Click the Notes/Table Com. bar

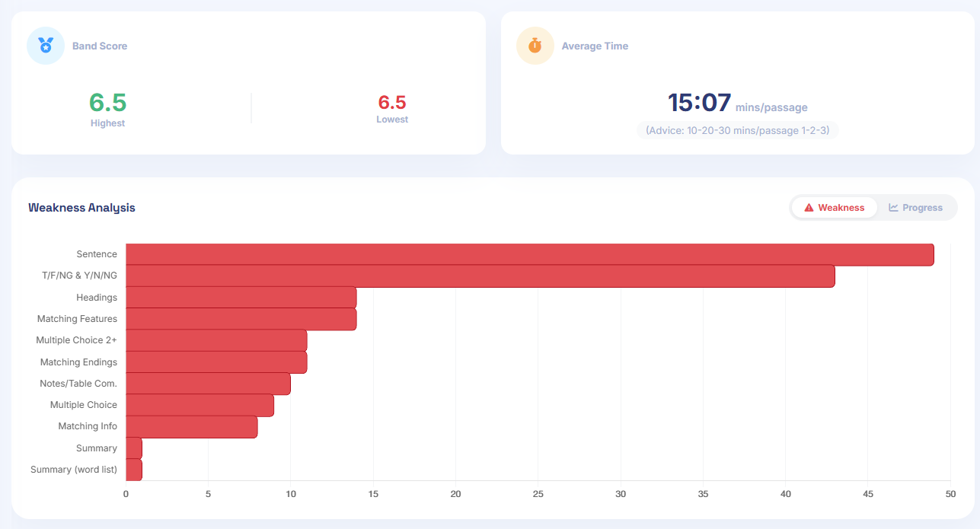pos(208,384)
